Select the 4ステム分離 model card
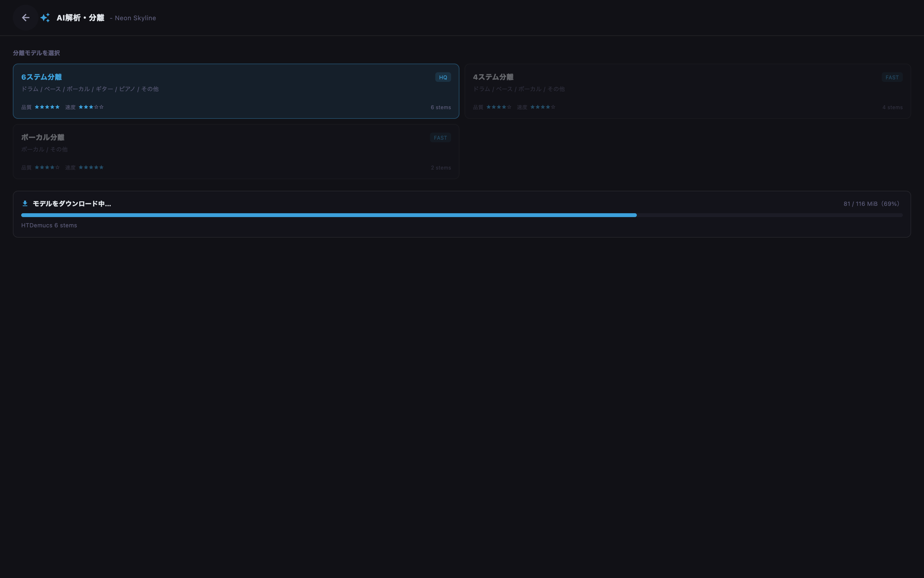Viewport: 924px width, 578px height. 688,91
